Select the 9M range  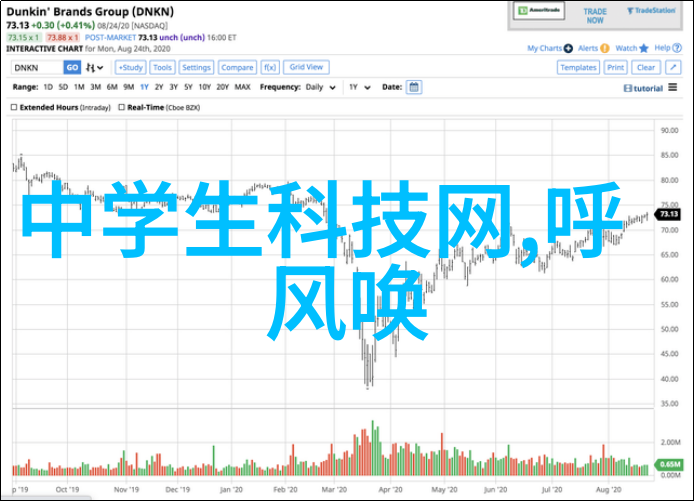click(129, 87)
